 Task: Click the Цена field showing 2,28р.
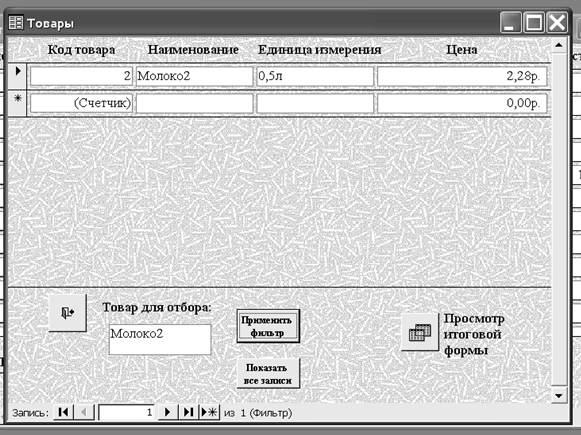tap(462, 76)
